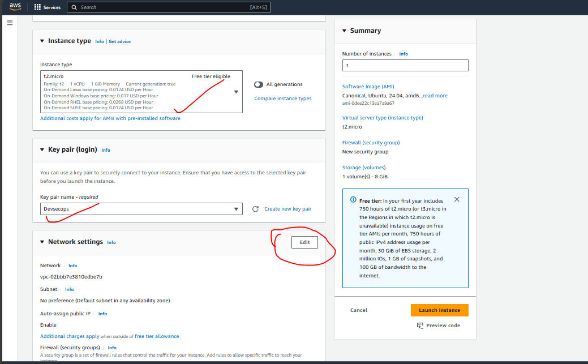Image resolution: width=588 pixels, height=364 pixels.
Task: Click Additional charges apply link
Action: 70,336
